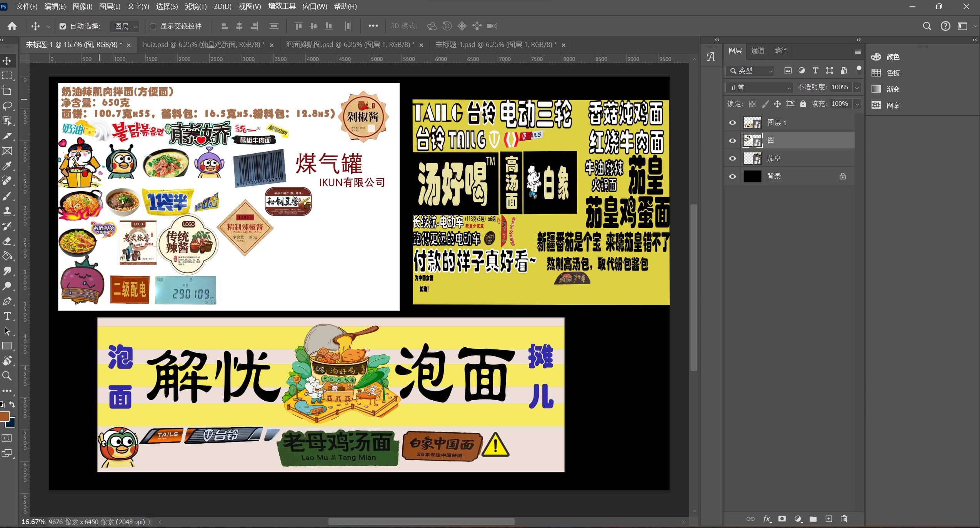Select the Rectangle shape tool

pos(7,346)
